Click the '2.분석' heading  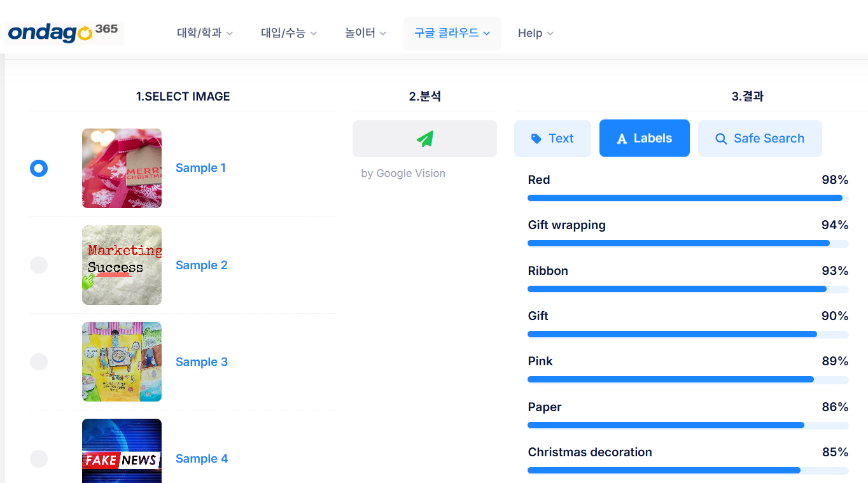pos(424,97)
